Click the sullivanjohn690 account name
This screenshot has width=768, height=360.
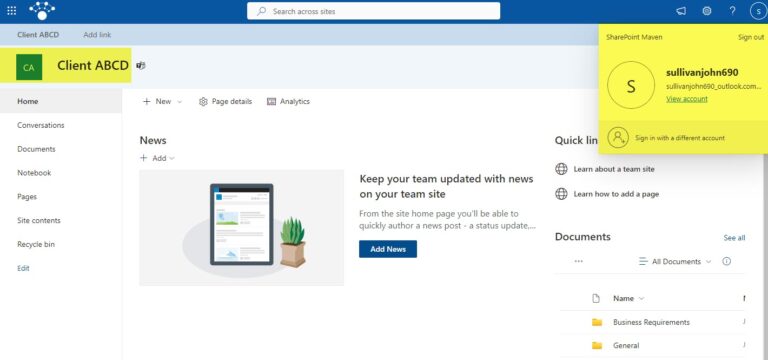click(x=702, y=72)
